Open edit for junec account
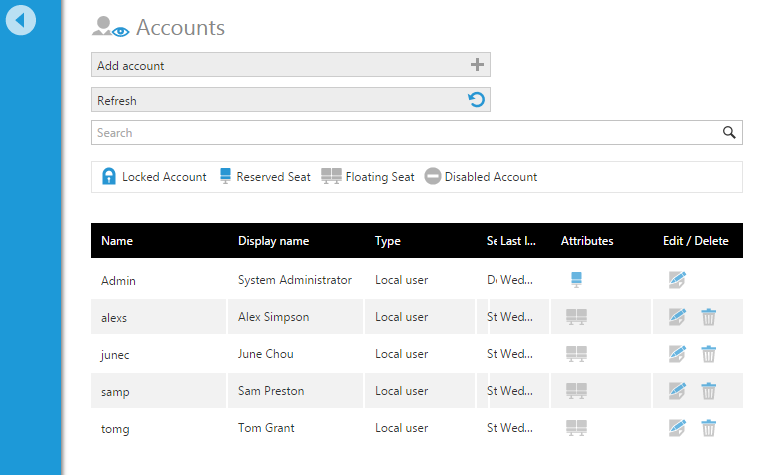The height and width of the screenshot is (475, 761). [x=677, y=354]
